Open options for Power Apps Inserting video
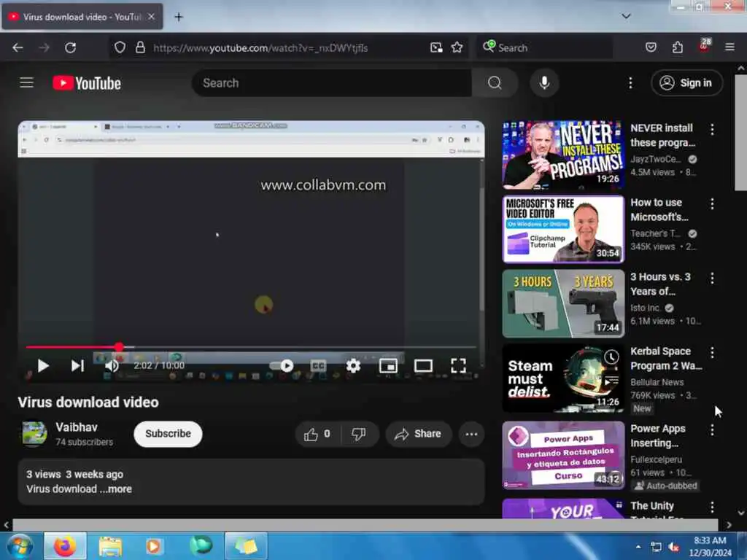Viewport: 747px width, 560px height. [712, 430]
